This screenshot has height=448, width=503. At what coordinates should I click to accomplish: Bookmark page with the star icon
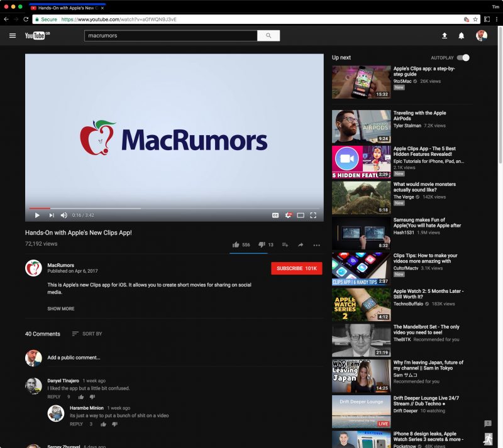[475, 19]
